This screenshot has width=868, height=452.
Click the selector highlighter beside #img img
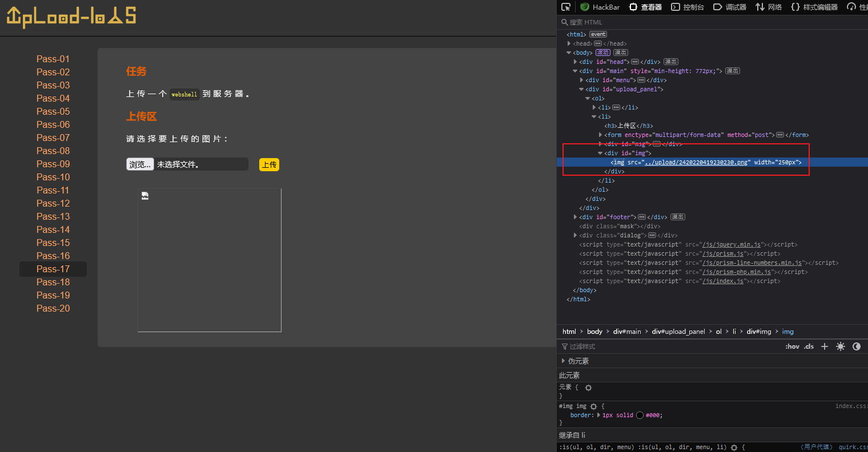pos(593,406)
